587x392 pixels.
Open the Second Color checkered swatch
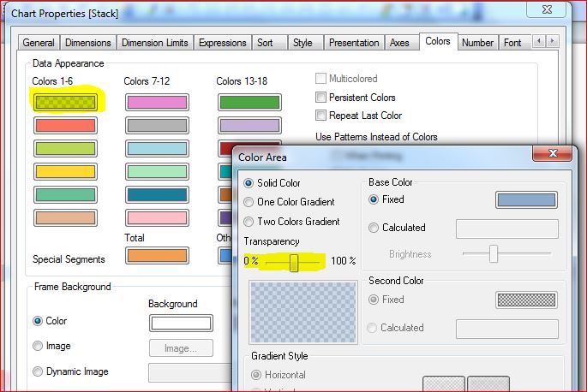pos(526,300)
